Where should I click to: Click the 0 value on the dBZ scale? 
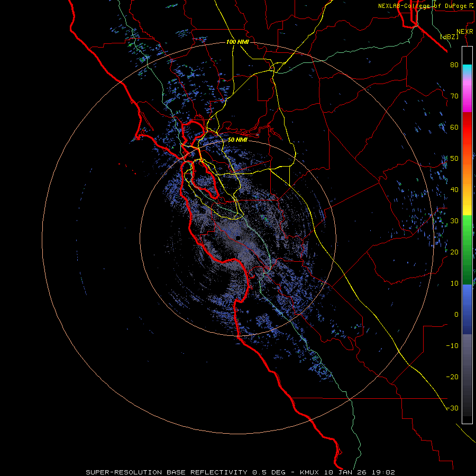[x=456, y=315]
